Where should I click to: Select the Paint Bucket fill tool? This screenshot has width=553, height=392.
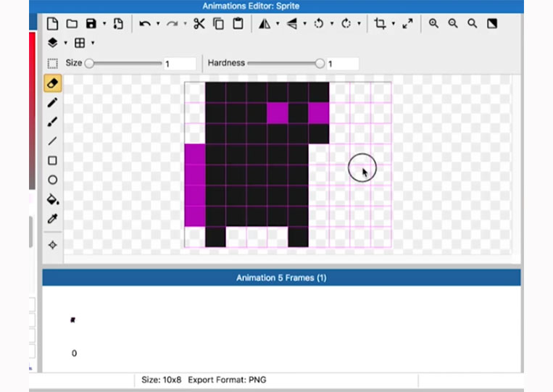tap(53, 199)
